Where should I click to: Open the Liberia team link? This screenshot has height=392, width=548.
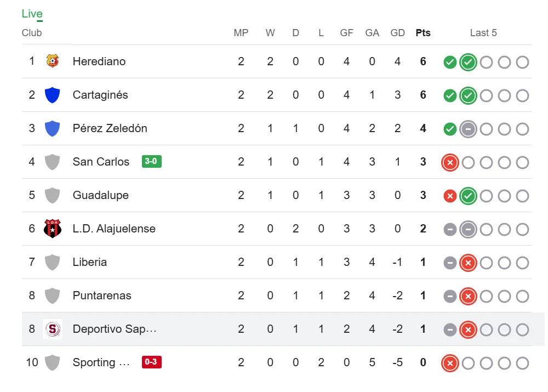tap(90, 262)
